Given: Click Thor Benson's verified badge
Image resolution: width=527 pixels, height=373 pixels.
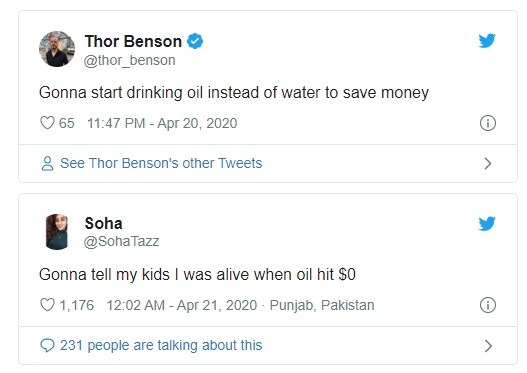Looking at the screenshot, I should coord(195,41).
